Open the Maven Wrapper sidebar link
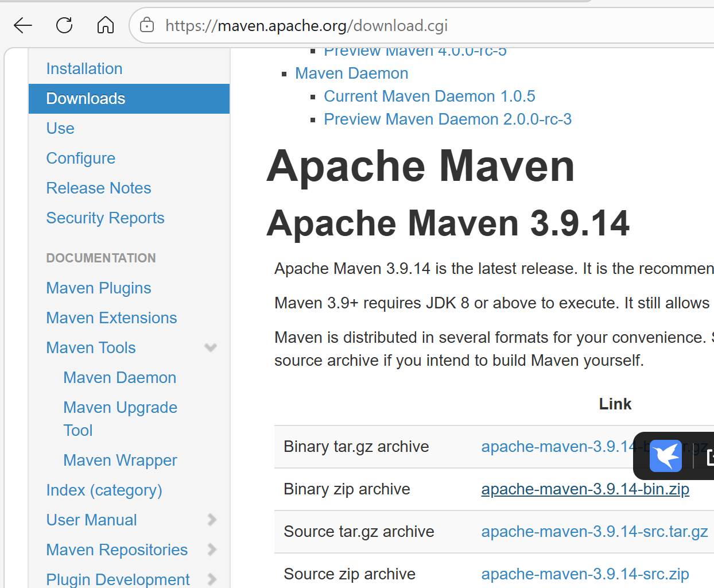714x588 pixels. point(121,461)
